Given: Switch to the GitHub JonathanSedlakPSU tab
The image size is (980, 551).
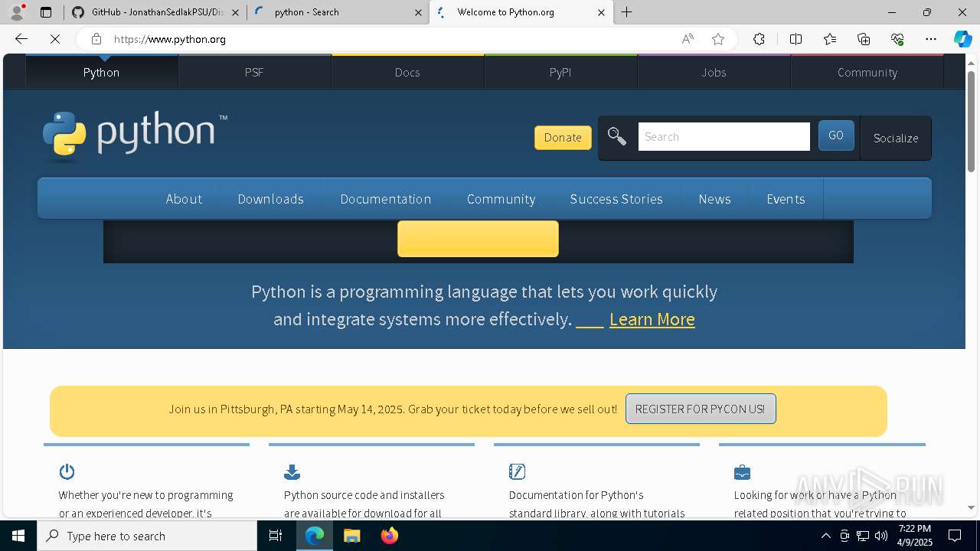Looking at the screenshot, I should coord(155,12).
